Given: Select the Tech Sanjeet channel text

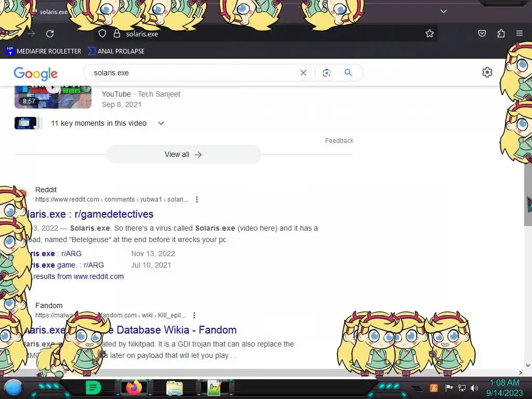Looking at the screenshot, I should click(x=159, y=94).
